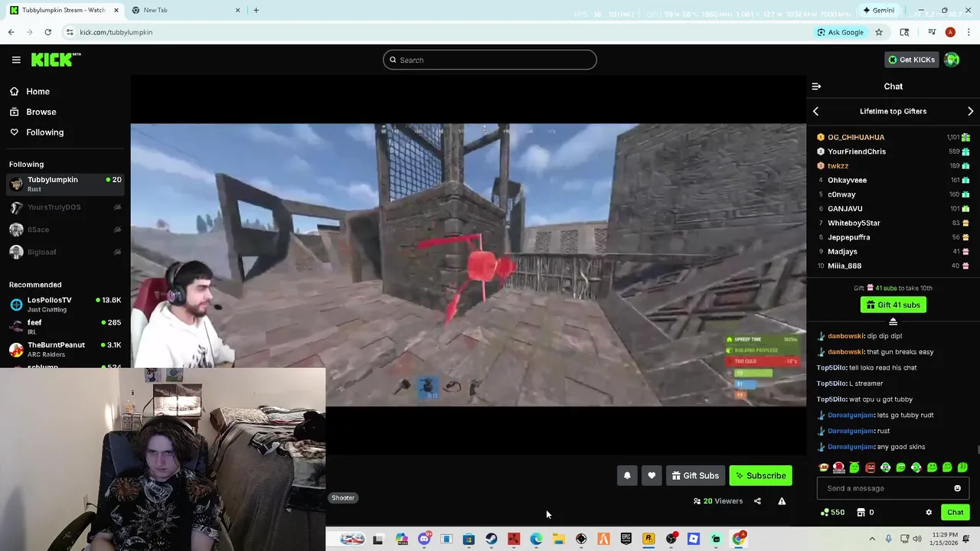Image resolution: width=980 pixels, height=551 pixels.
Task: Click the Get KICKs button
Action: click(x=910, y=60)
